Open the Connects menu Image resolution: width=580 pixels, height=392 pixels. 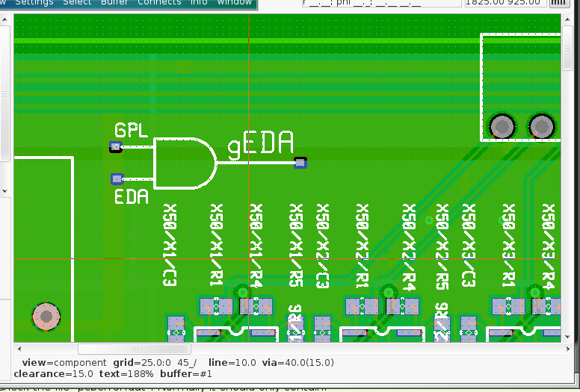click(158, 3)
